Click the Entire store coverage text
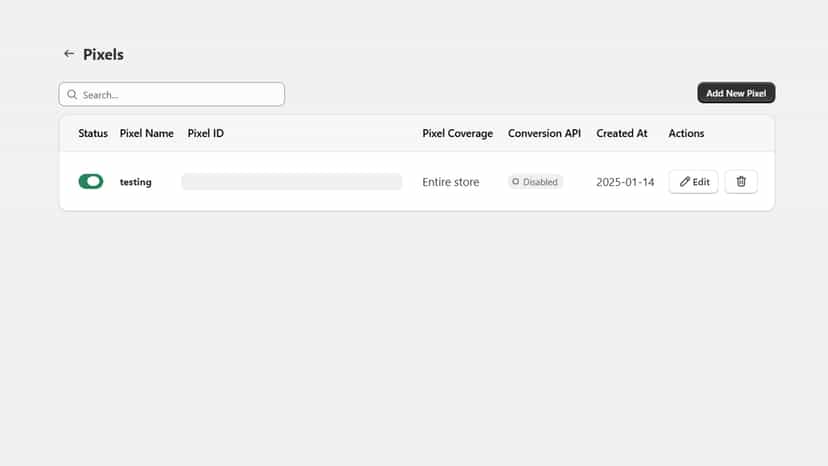Viewport: 828px width, 466px height. (450, 182)
